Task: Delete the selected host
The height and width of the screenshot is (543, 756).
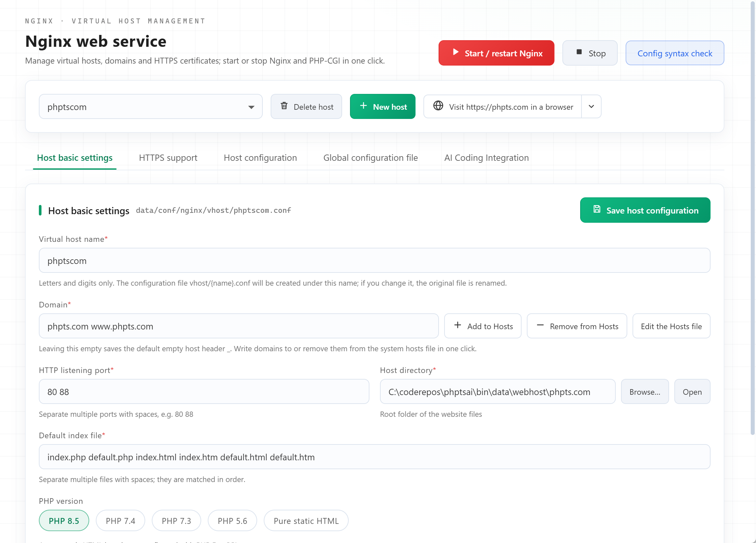Action: (306, 107)
